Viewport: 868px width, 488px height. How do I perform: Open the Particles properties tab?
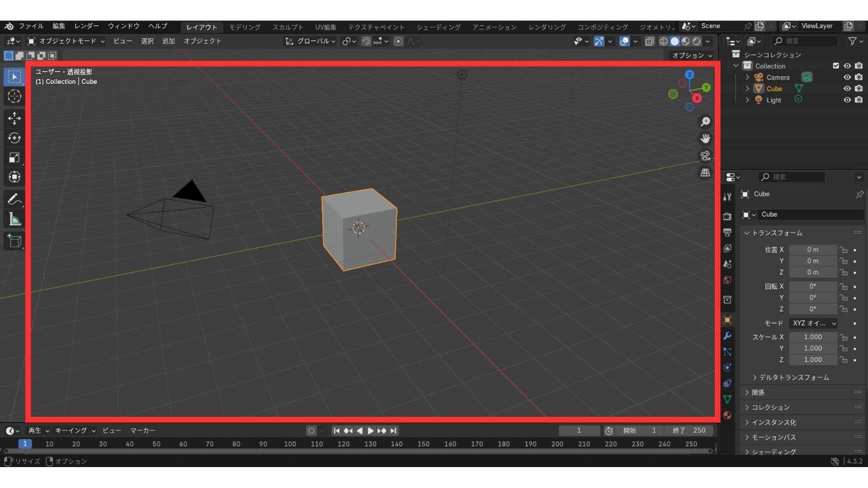(x=728, y=351)
